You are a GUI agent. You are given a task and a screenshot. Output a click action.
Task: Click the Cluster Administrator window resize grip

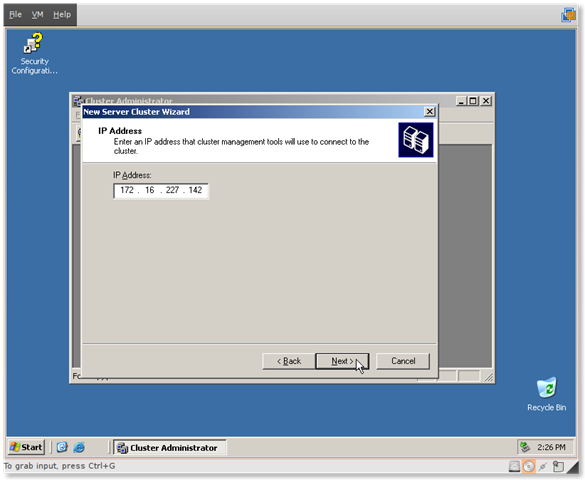point(489,377)
